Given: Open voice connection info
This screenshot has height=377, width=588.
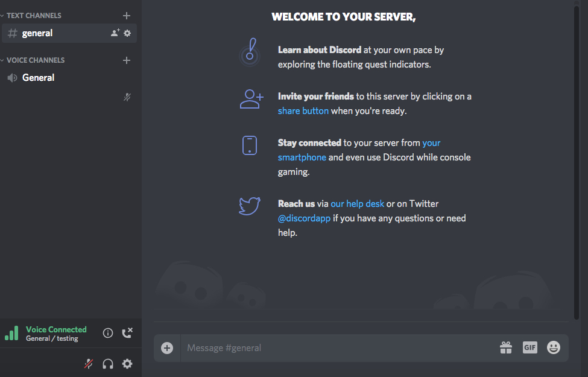Looking at the screenshot, I should click(x=107, y=332).
